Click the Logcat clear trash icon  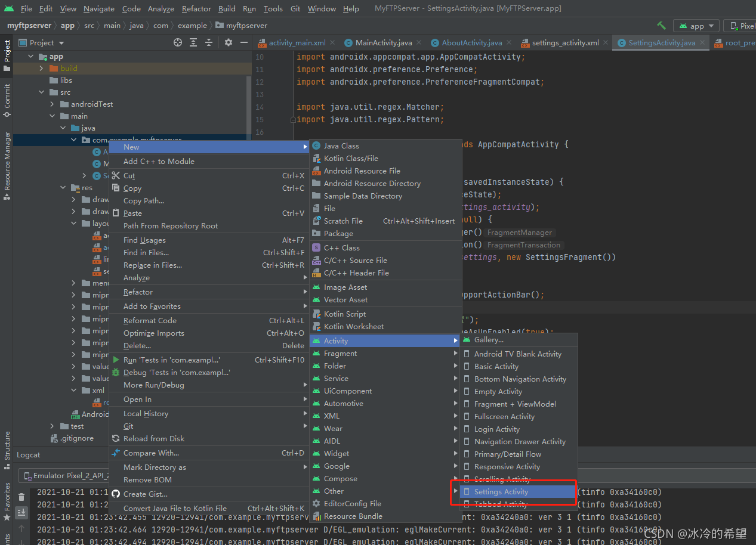pos(21,497)
